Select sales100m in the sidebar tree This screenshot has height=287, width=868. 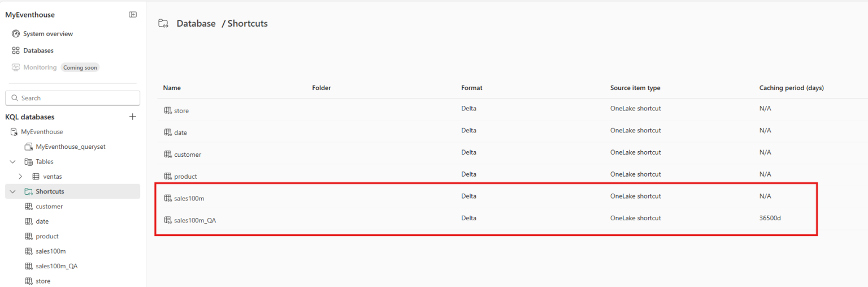51,251
